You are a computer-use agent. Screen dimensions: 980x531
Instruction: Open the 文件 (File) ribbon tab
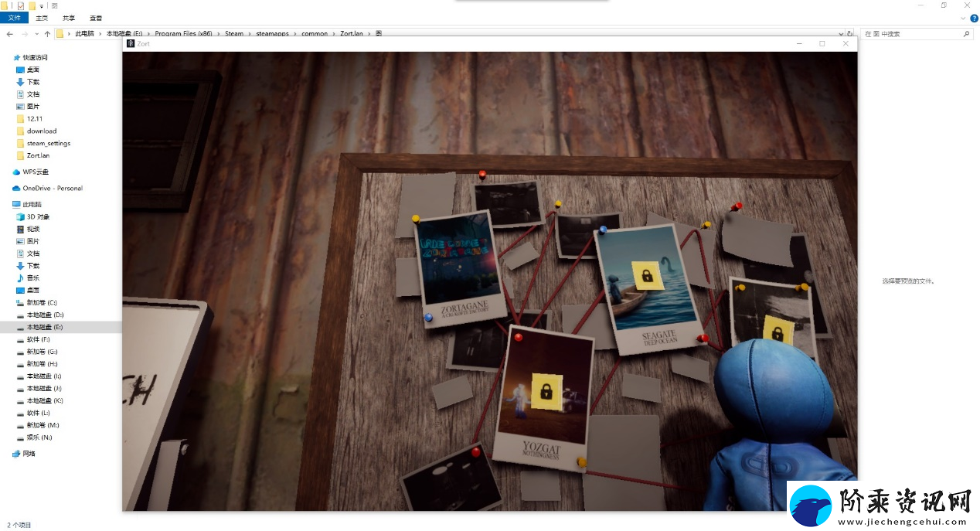point(14,18)
